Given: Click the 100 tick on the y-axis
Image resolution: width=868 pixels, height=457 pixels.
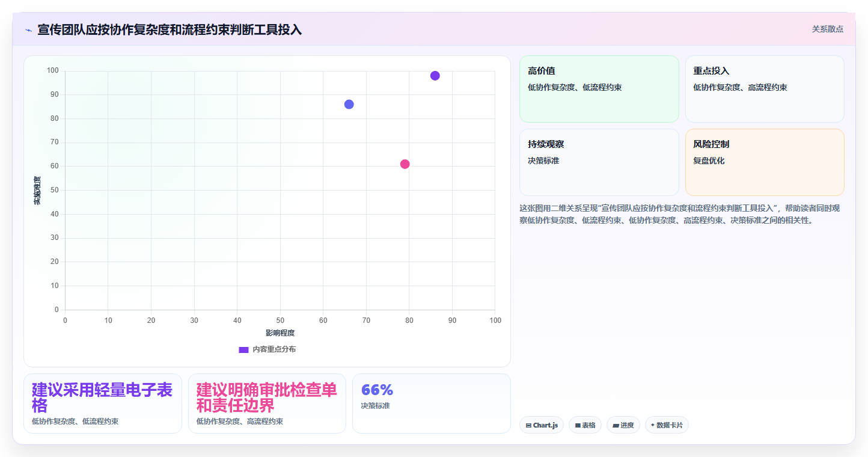Looking at the screenshot, I should [x=53, y=71].
